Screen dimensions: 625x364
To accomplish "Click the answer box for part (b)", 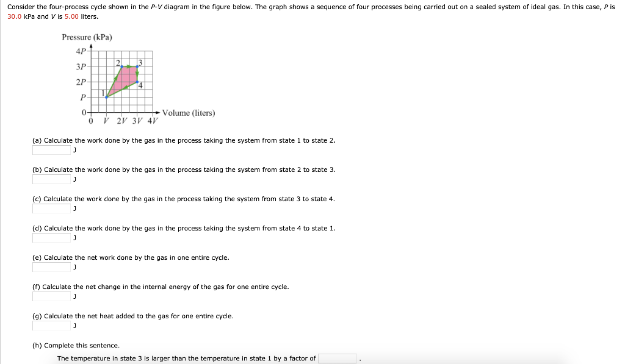I will pos(51,179).
